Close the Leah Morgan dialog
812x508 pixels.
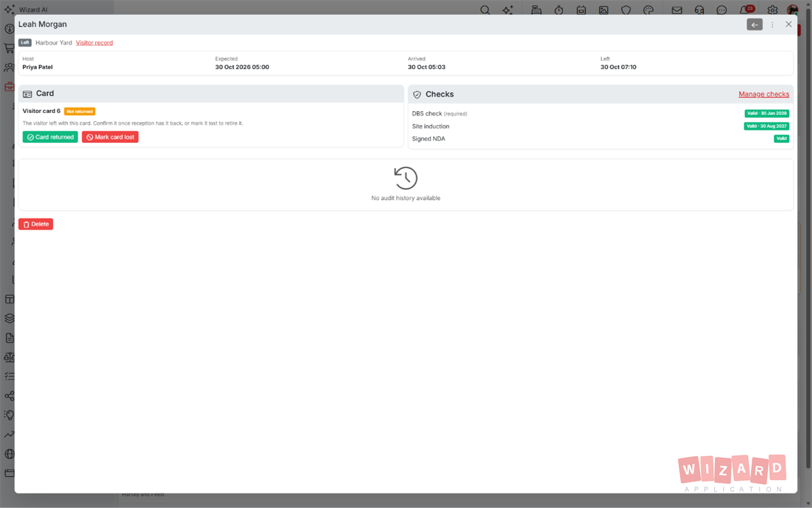(789, 24)
